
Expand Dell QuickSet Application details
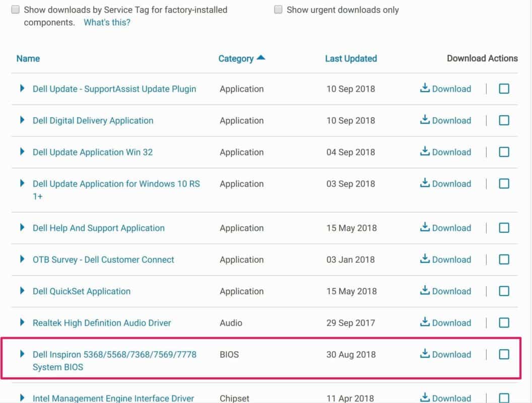pyautogui.click(x=22, y=290)
